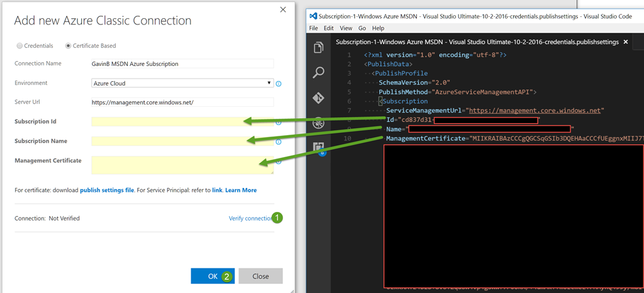Expand the Environment dropdown showing Azure Cloud
The image size is (644, 293).
point(182,83)
